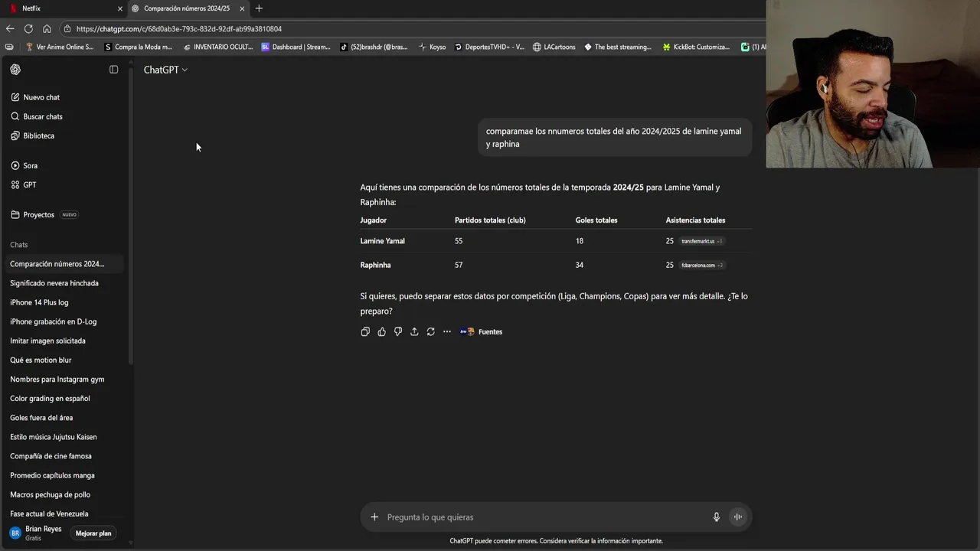
Task: Click the 'Raphinha' table cell
Action: coord(376,265)
